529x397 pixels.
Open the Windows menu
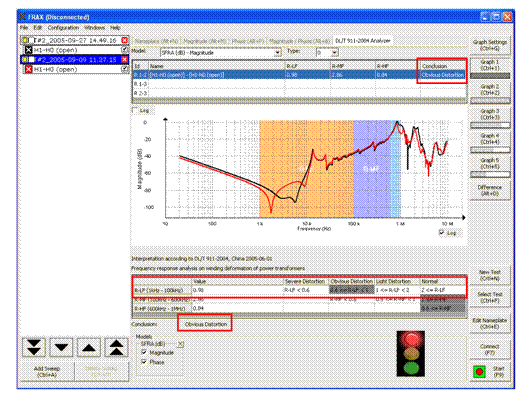point(94,28)
